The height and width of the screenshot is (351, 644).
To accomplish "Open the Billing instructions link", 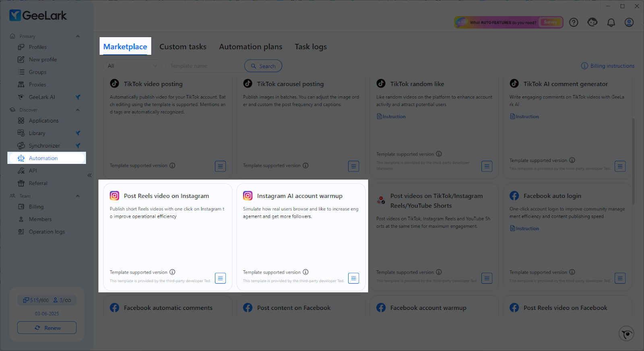I will (x=608, y=66).
